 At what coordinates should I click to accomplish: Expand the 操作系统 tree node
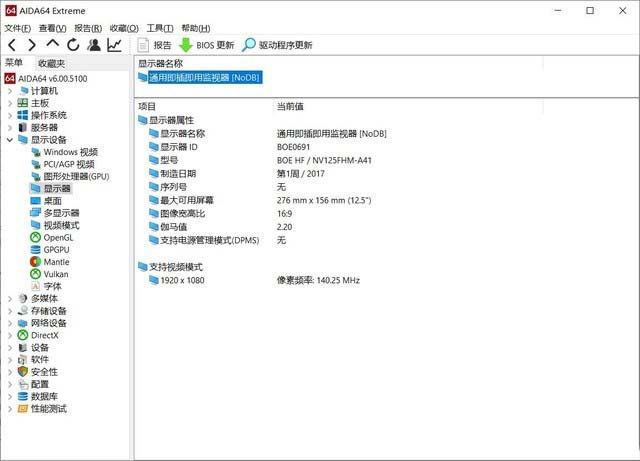10,115
